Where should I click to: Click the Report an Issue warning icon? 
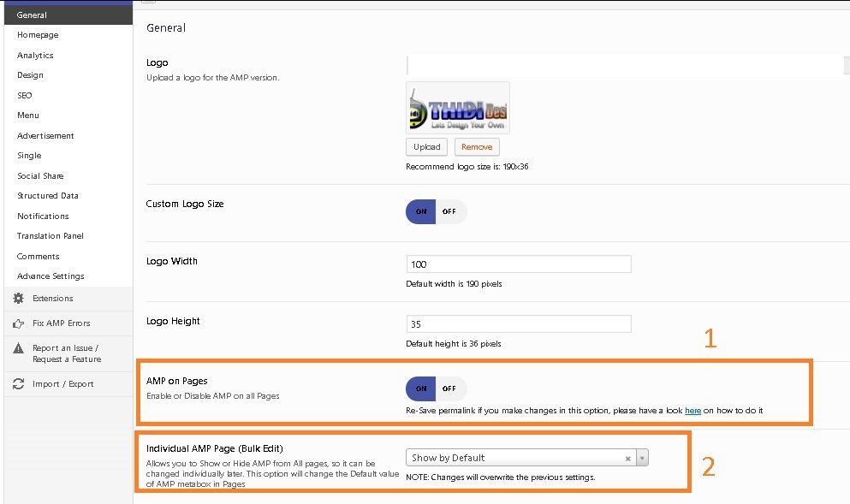(18, 349)
